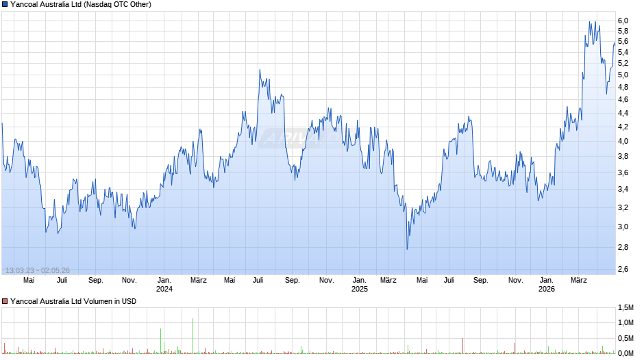
Task: Click the '2,8' price axis label
Action: point(623,248)
